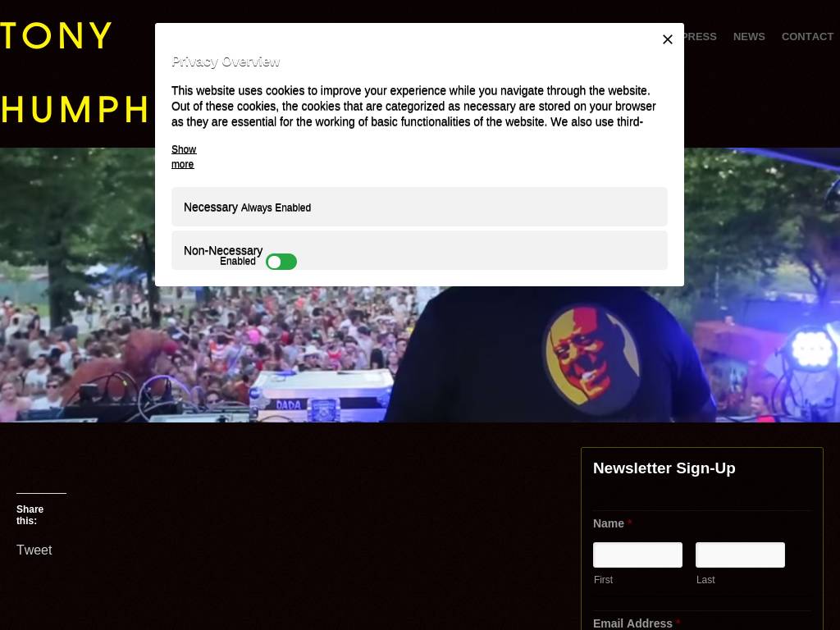Click the Tweet share link
The image size is (840, 630).
[34, 550]
